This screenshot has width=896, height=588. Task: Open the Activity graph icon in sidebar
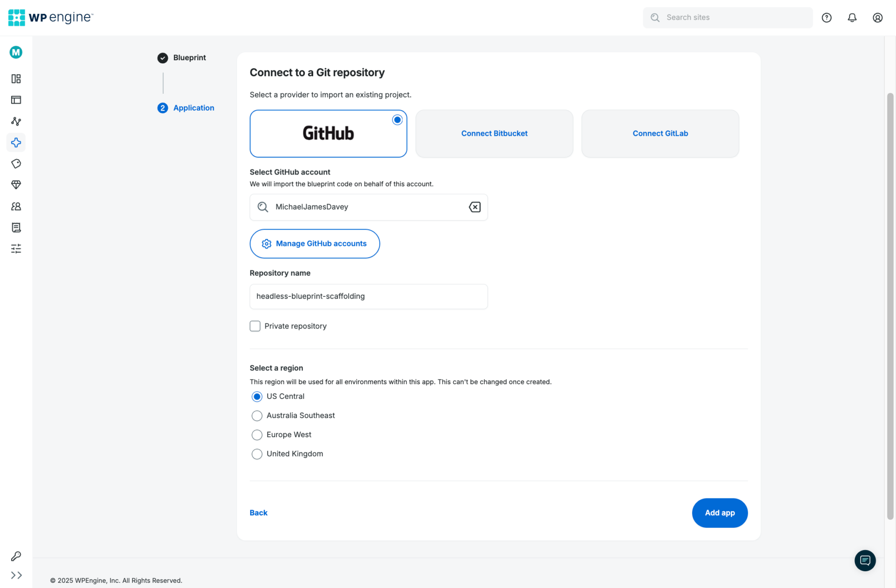click(x=16, y=121)
